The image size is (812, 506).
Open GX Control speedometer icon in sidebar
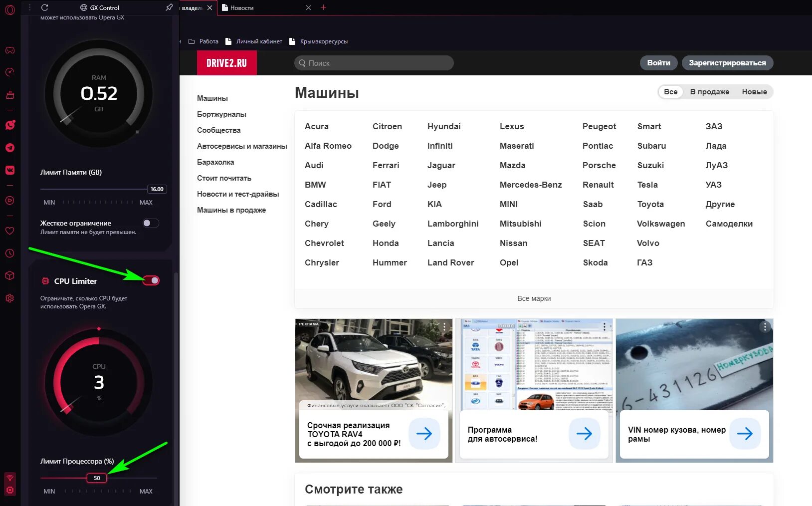coord(10,72)
